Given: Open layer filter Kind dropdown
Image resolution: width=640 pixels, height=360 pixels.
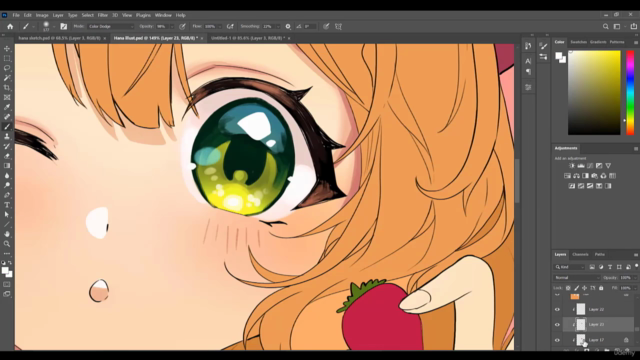Looking at the screenshot, I should coord(570,267).
